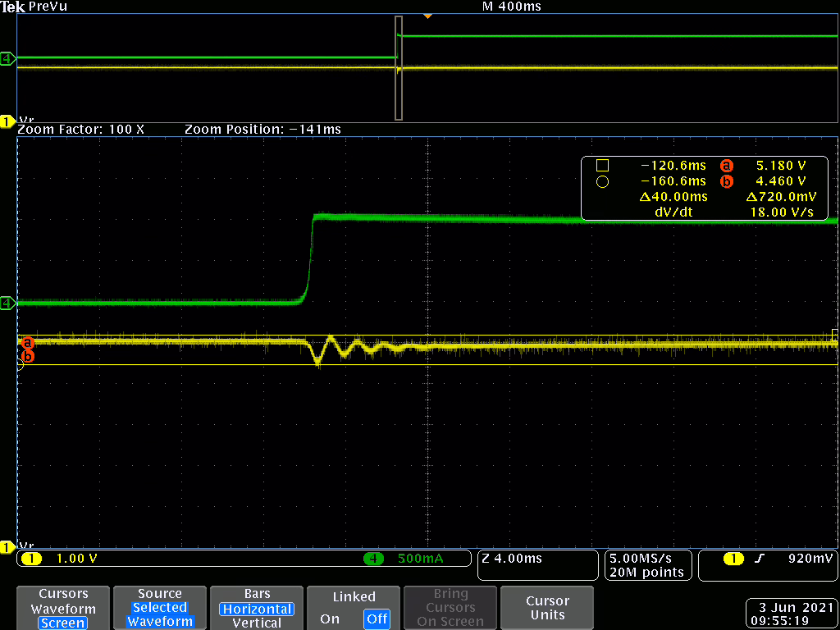Open the Cursors Waveform Screen selector
840x630 pixels.
coord(63,608)
